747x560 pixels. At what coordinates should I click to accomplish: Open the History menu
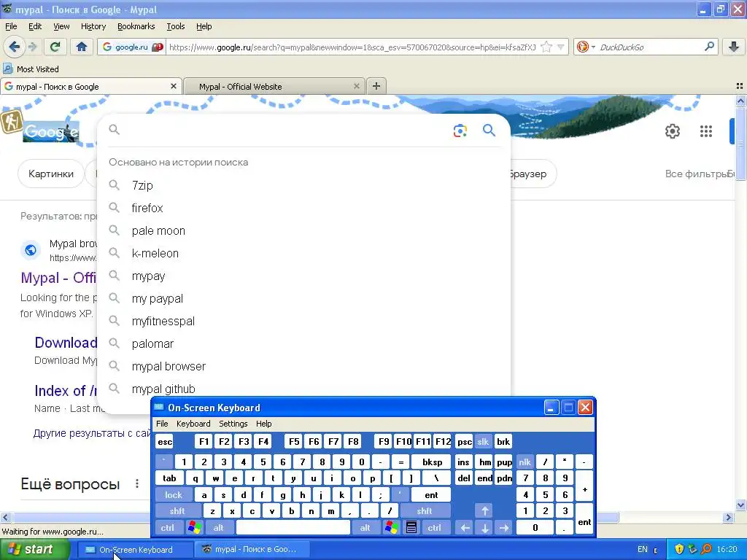pos(93,26)
